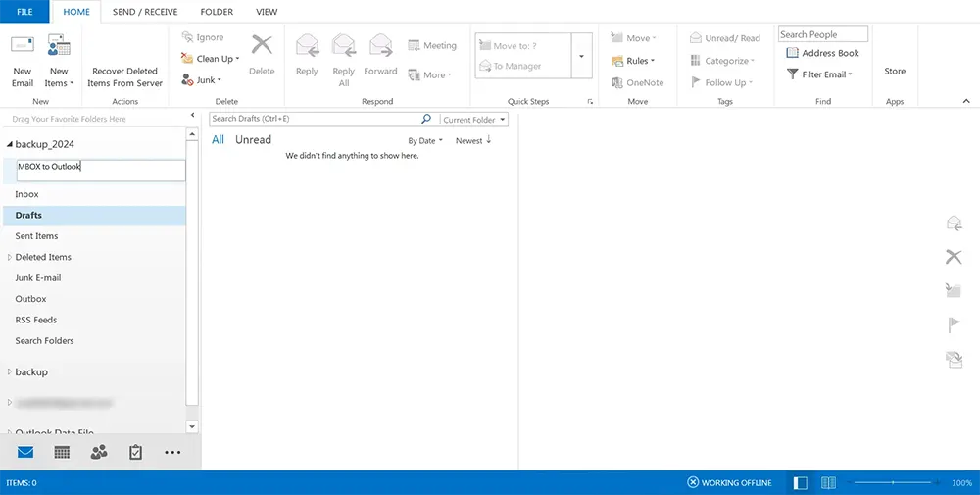Screen dimensions: 980x495
Task: Select the Junk E-mail folder
Action: (x=94, y=278)
